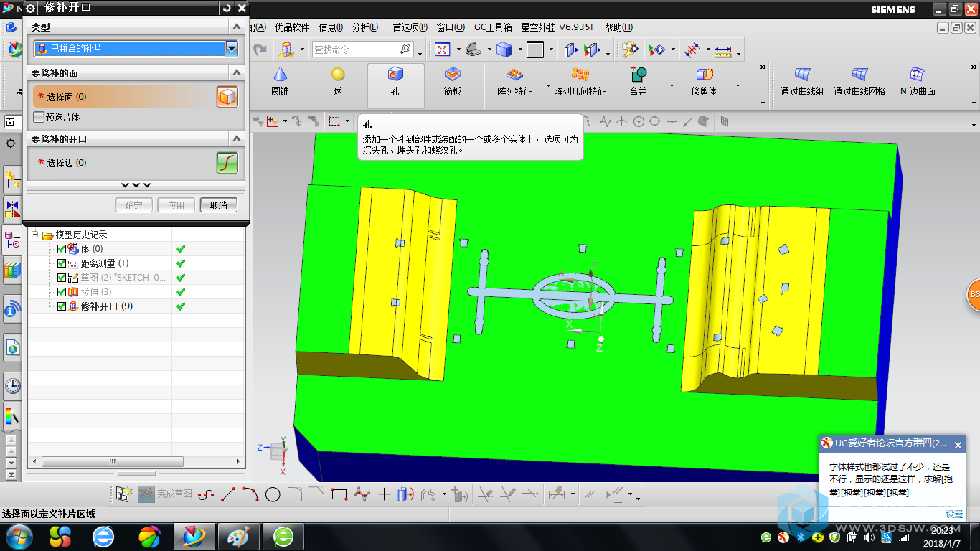Toggle checkbox for 草图 (2) SKETCH feature
The height and width of the screenshot is (551, 980).
coord(61,278)
